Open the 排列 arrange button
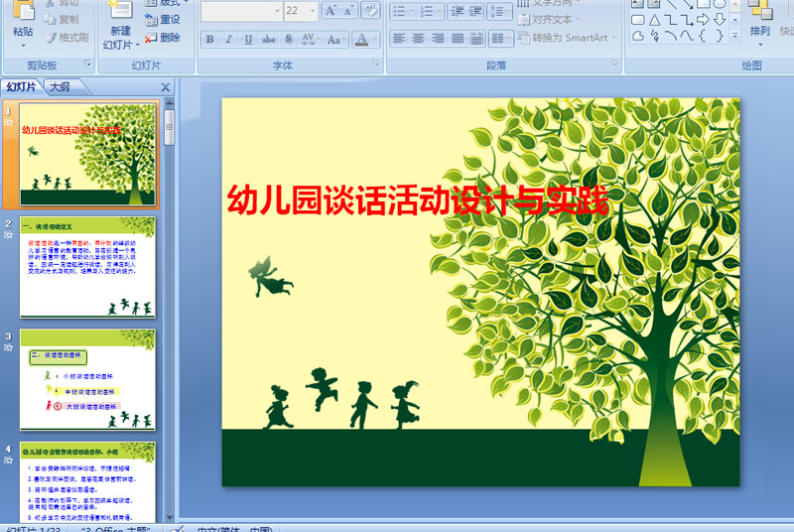Image resolution: width=794 pixels, height=532 pixels. 759,23
